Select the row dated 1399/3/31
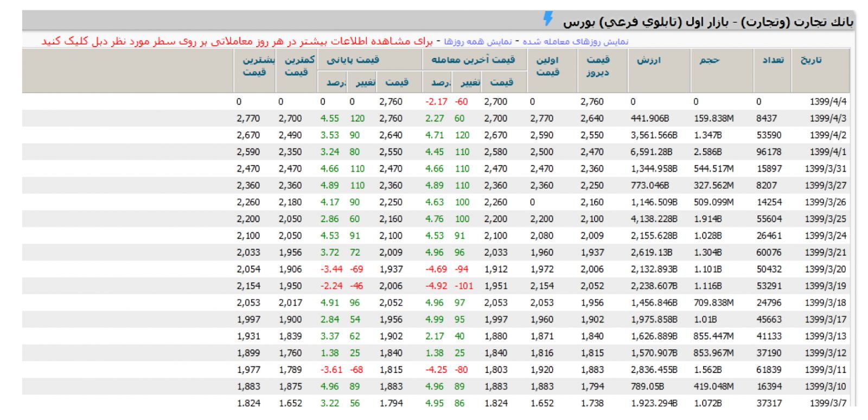868x420 pixels. pos(436,169)
